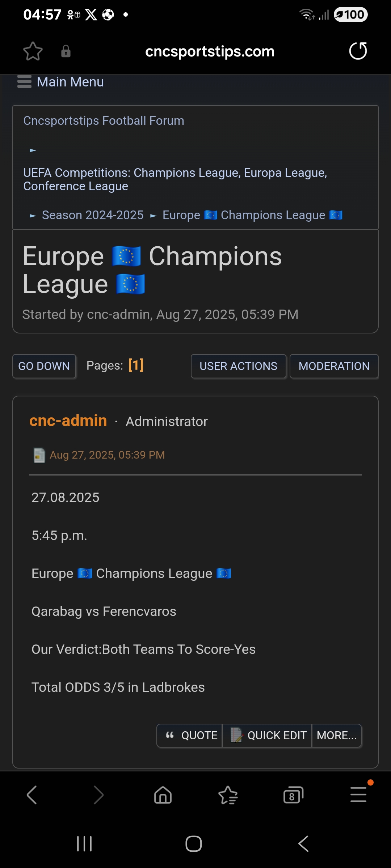
Task: Open the Main Menu hamburger icon
Action: click(24, 82)
